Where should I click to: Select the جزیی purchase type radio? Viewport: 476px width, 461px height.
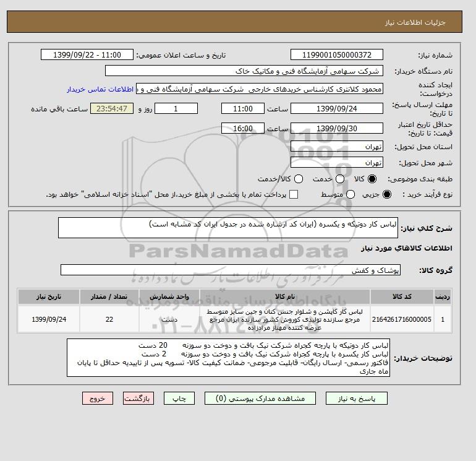(x=387, y=194)
